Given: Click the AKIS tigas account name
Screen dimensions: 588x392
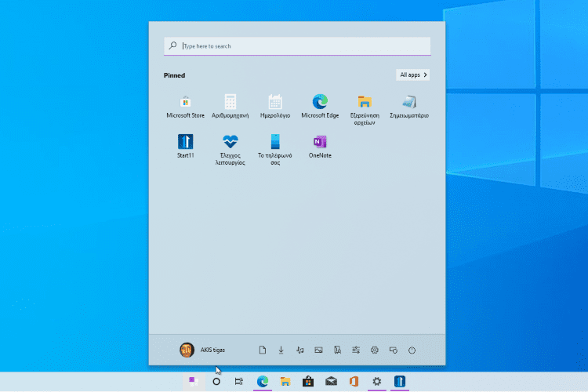Looking at the screenshot, I should pos(212,350).
